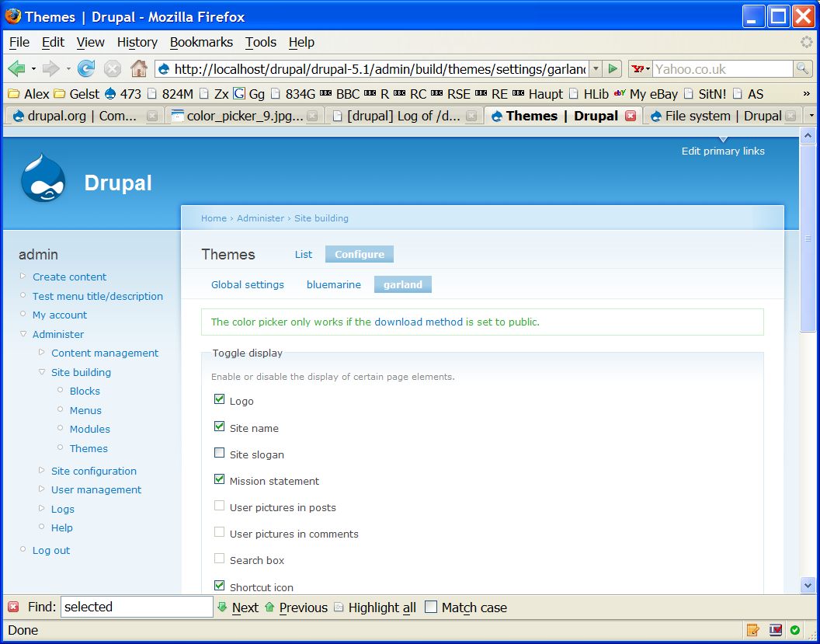820x644 pixels.
Task: Open the address bar history dropdown
Action: coord(595,68)
